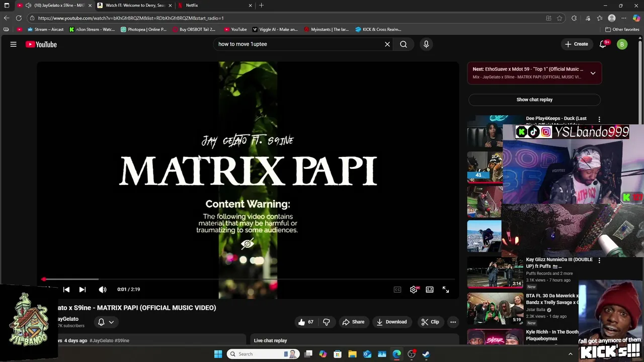
Task: Open options for Kay Glizz video
Action: tap(599, 260)
